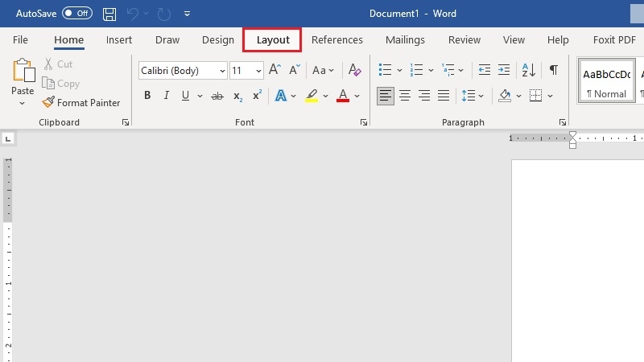
Task: Switch to the Review tab
Action: pos(464,39)
